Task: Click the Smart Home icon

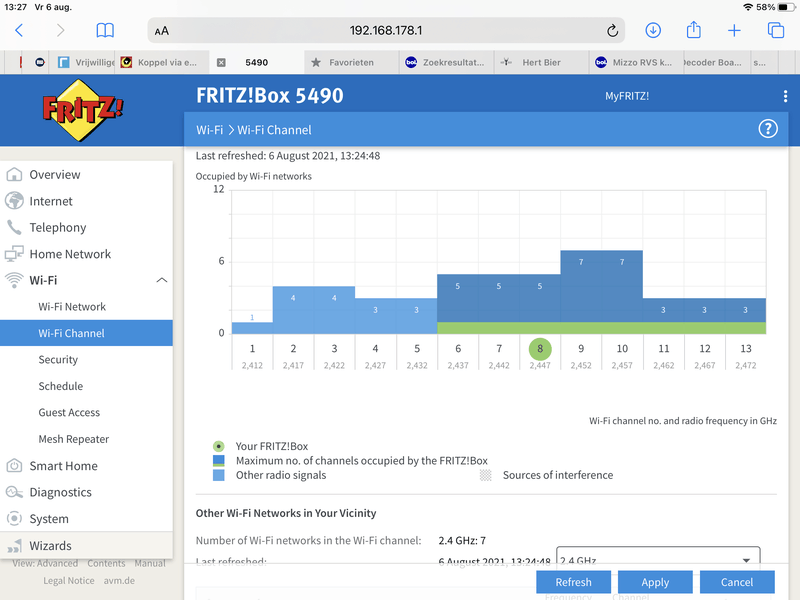Action: pos(14,465)
